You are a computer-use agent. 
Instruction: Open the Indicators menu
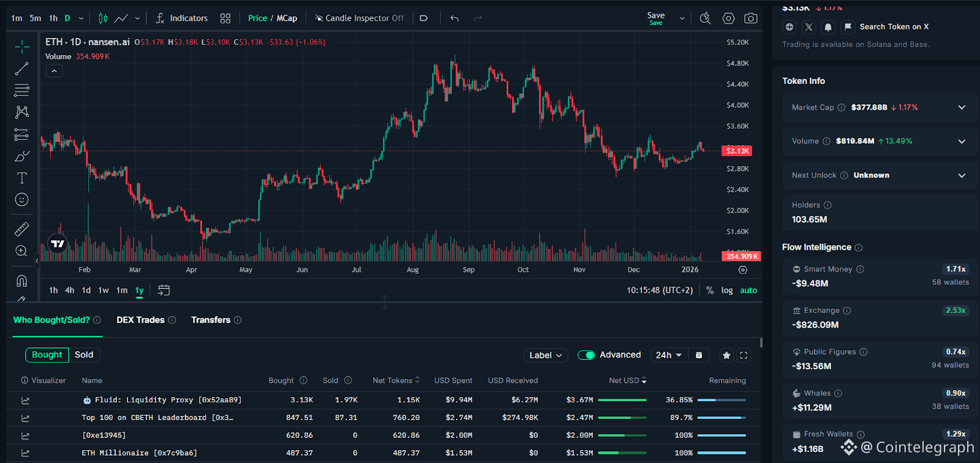coord(182,18)
